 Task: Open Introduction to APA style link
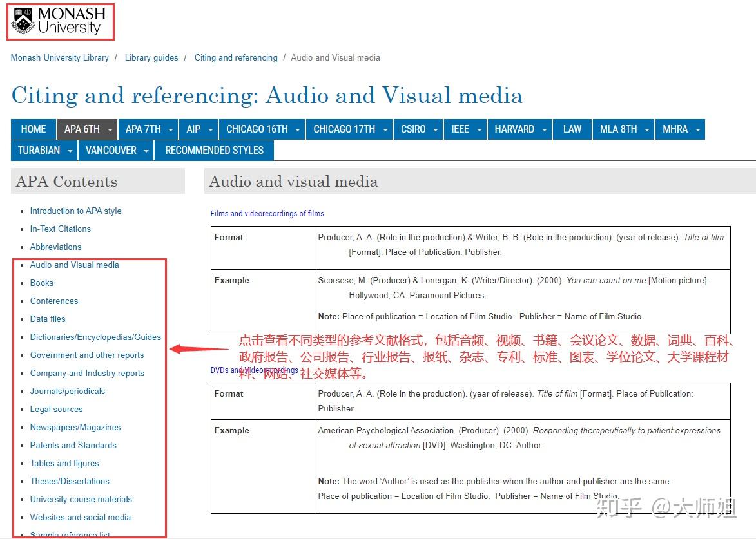point(75,211)
